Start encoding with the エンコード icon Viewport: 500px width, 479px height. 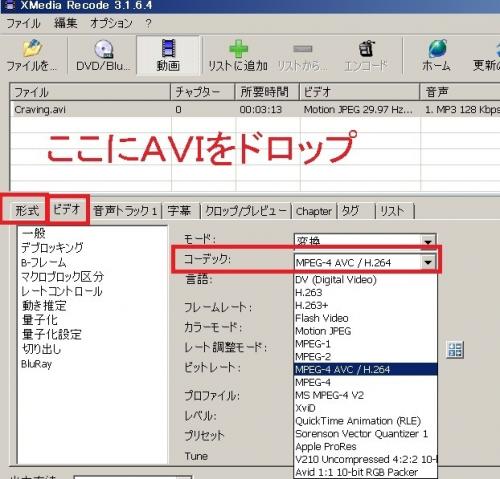tap(366, 49)
